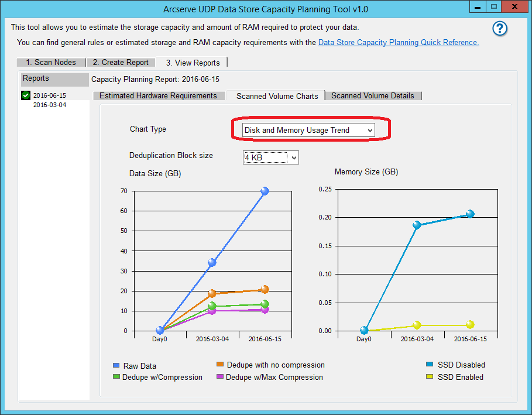Viewport: 532px width, 415px height.
Task: Click the Raw Data point at 2016-03-04
Action: (212, 262)
